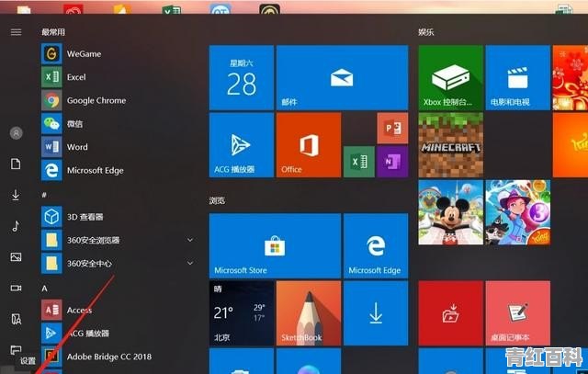
Task: Click the # section letter header
Action: tap(44, 195)
